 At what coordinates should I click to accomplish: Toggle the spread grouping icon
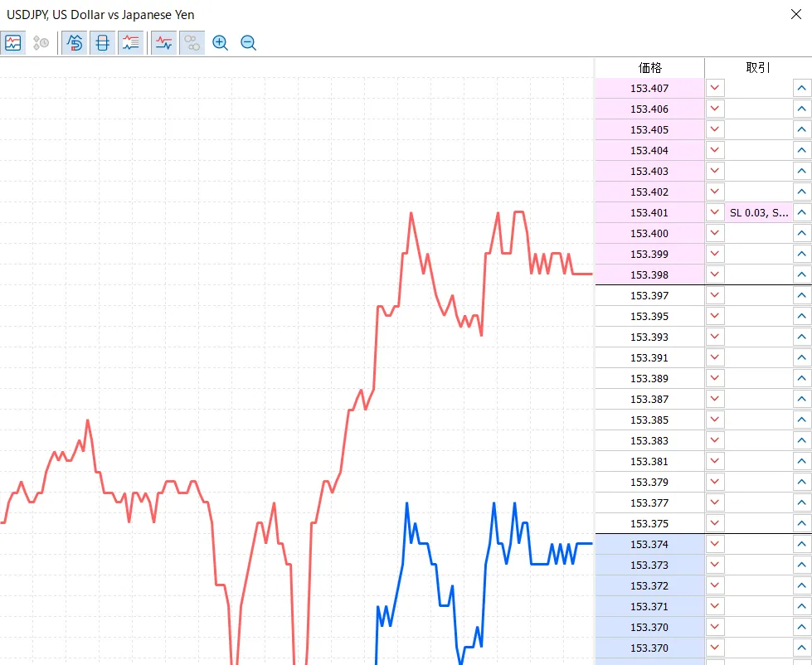(x=102, y=43)
